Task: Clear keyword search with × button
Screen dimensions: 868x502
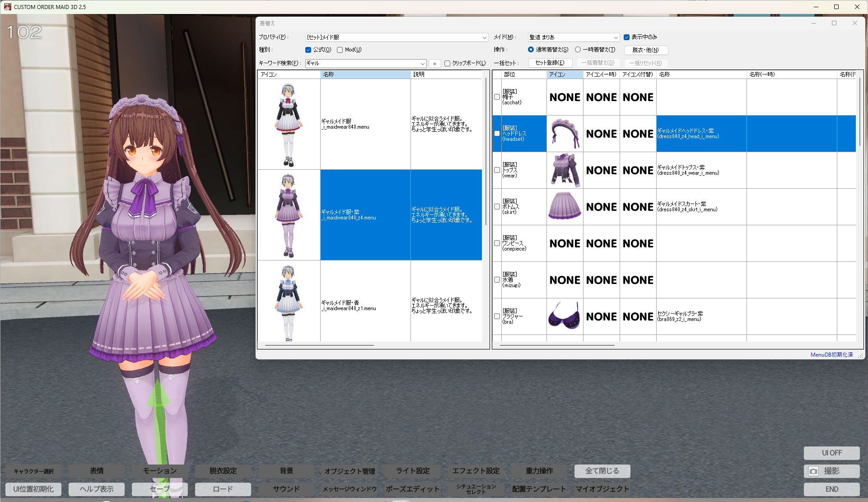Action: click(x=434, y=64)
